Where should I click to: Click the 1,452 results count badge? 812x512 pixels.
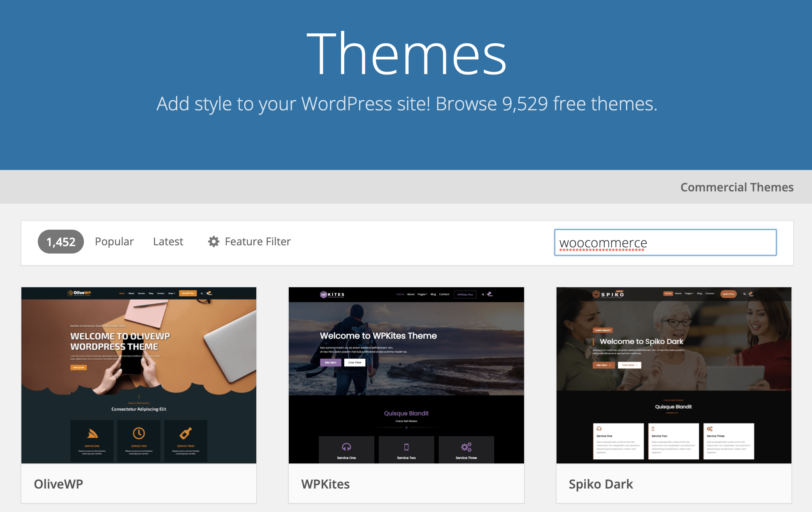(x=61, y=242)
